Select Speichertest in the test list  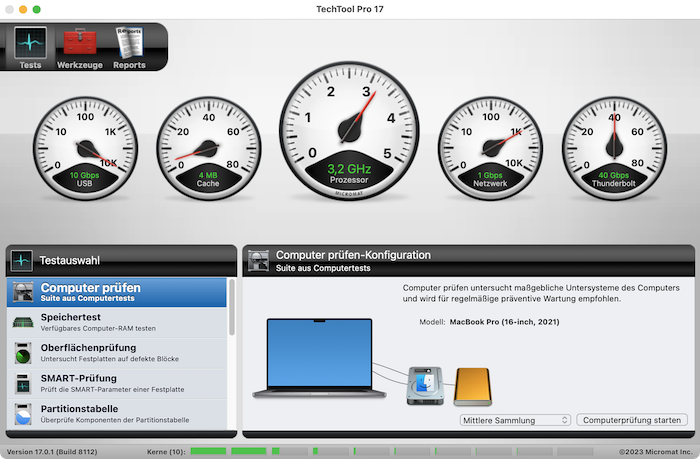(x=117, y=322)
